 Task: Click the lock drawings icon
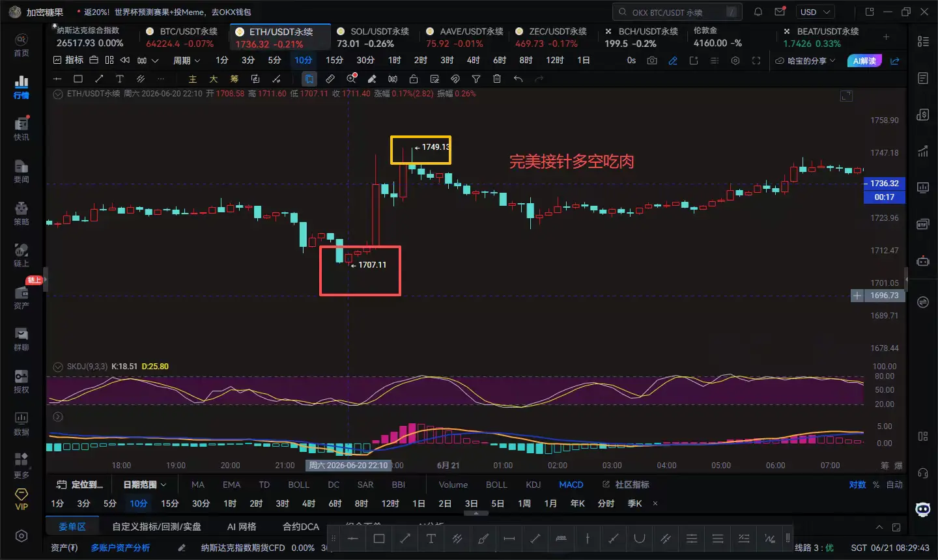(x=414, y=79)
